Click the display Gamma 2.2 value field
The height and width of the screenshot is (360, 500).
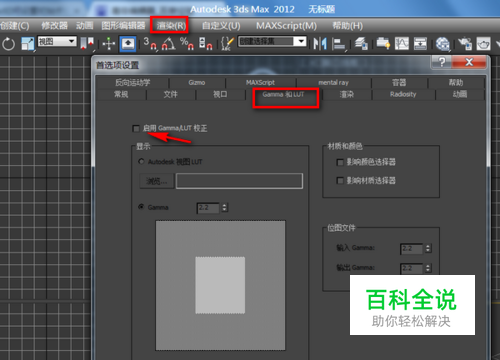pyautogui.click(x=208, y=208)
